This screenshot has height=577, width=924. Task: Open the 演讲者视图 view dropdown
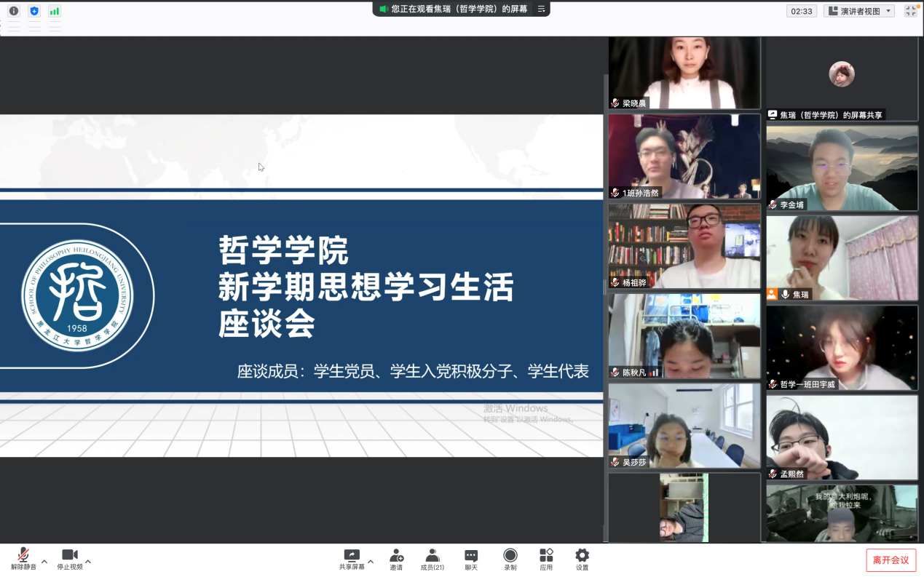click(x=861, y=11)
